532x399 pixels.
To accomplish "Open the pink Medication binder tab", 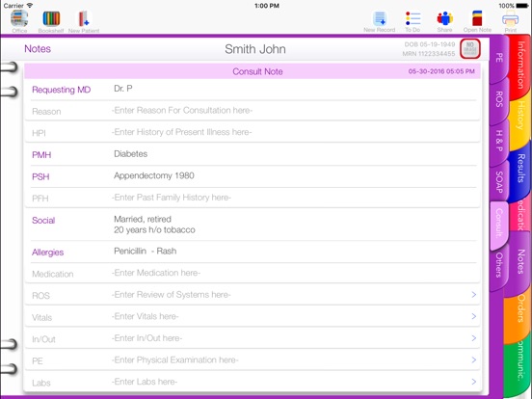I will point(520,216).
